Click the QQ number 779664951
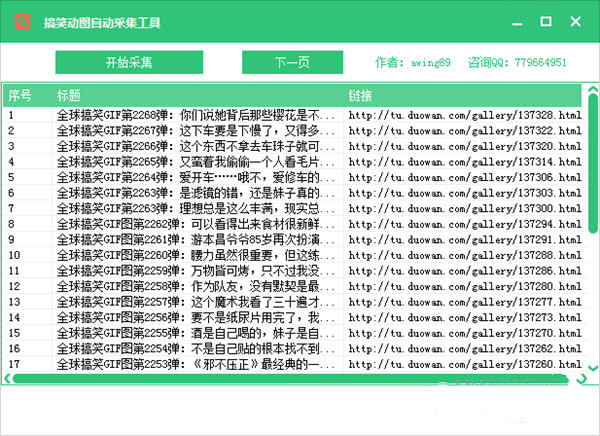Screen dimensions: 600x436 point(541,62)
